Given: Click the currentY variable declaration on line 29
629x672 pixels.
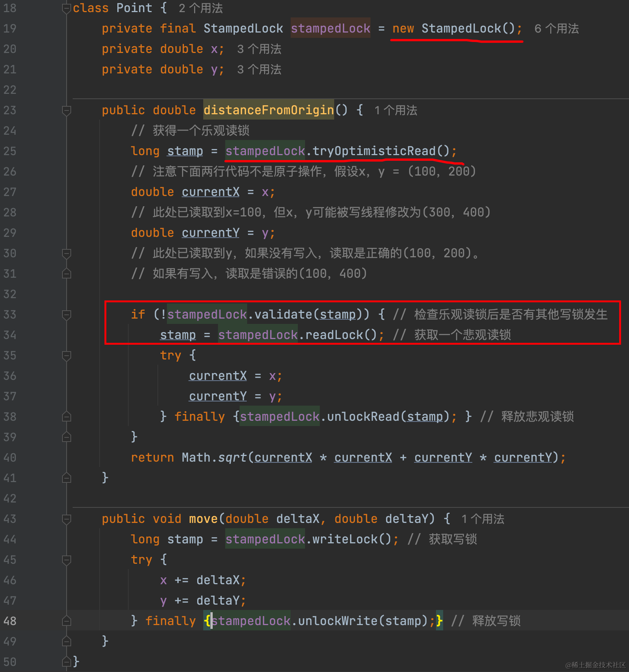Looking at the screenshot, I should click(210, 233).
